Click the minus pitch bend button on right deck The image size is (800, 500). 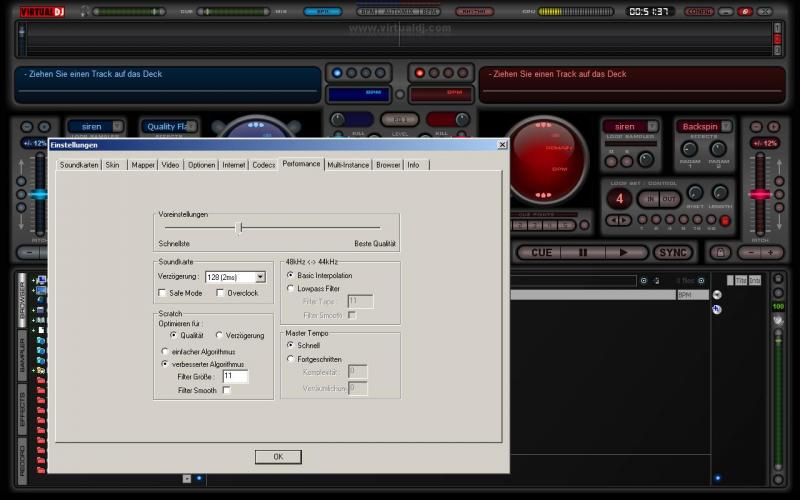coord(749,253)
